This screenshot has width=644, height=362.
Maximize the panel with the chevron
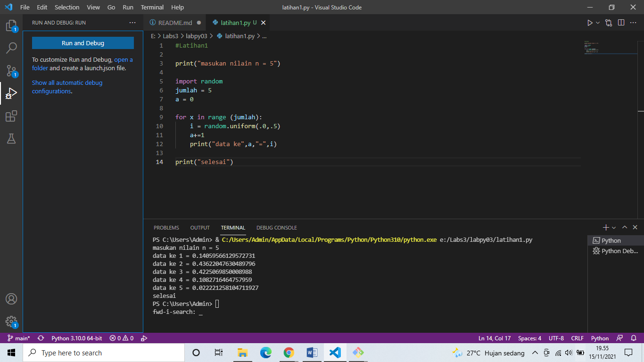624,227
